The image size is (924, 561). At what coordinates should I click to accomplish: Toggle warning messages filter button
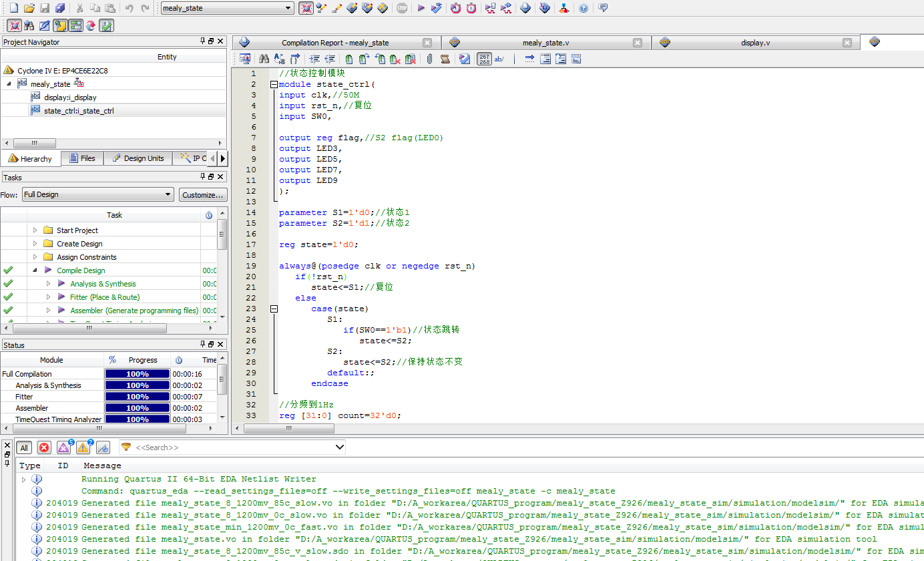(83, 447)
